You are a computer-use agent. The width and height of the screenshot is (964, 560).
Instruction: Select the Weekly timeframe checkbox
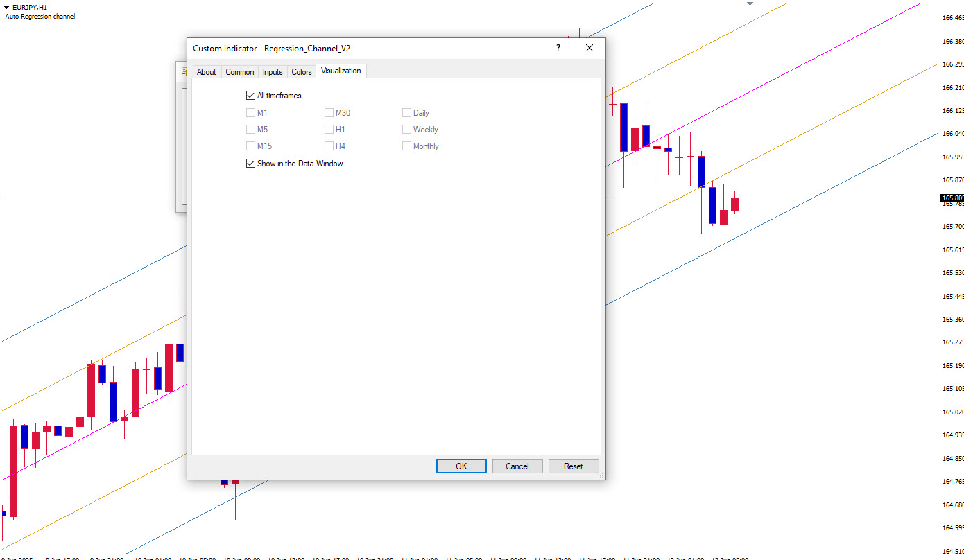[x=407, y=130]
